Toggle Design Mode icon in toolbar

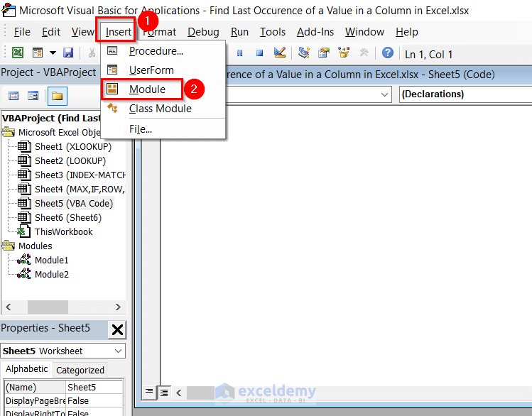[280, 53]
